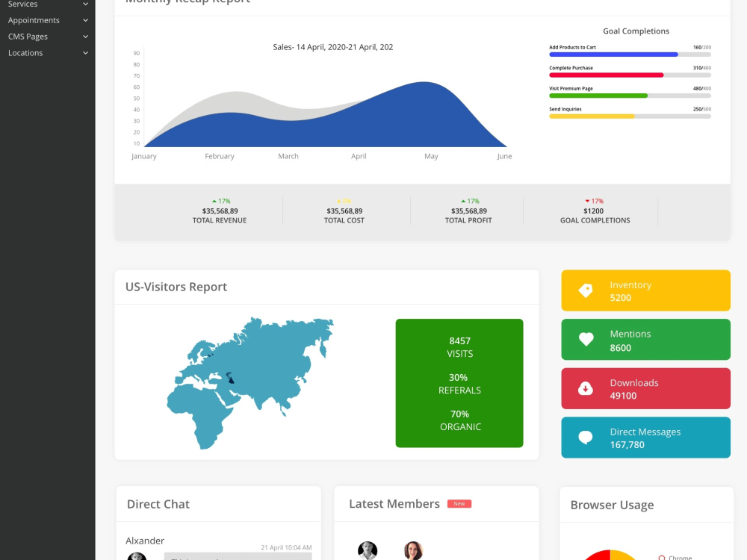
Task: Click the Downloads cloud icon
Action: pos(586,388)
